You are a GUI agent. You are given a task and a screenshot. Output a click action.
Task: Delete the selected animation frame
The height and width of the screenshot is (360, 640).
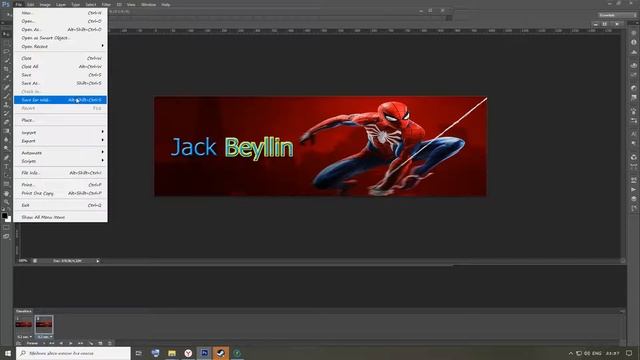click(109, 343)
